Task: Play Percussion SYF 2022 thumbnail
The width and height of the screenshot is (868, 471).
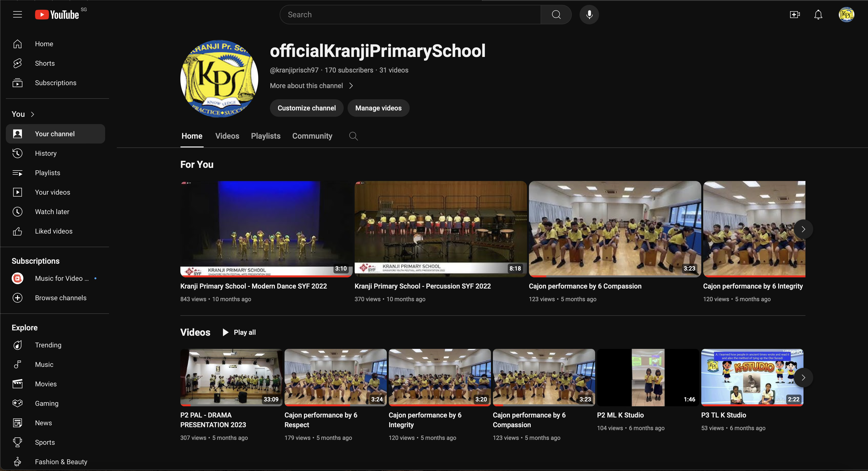Action: (440, 229)
